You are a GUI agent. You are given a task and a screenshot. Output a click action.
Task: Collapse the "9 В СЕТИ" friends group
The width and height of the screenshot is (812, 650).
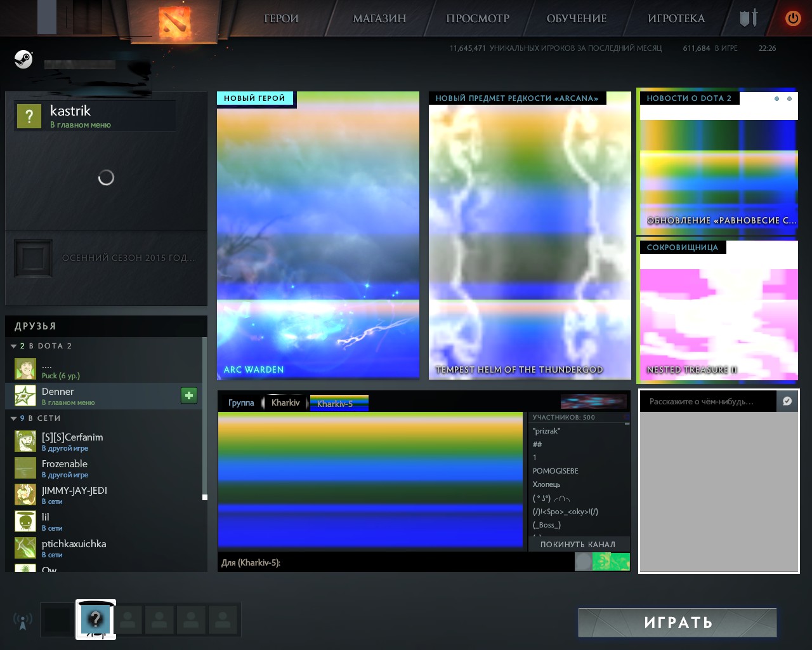click(x=13, y=418)
